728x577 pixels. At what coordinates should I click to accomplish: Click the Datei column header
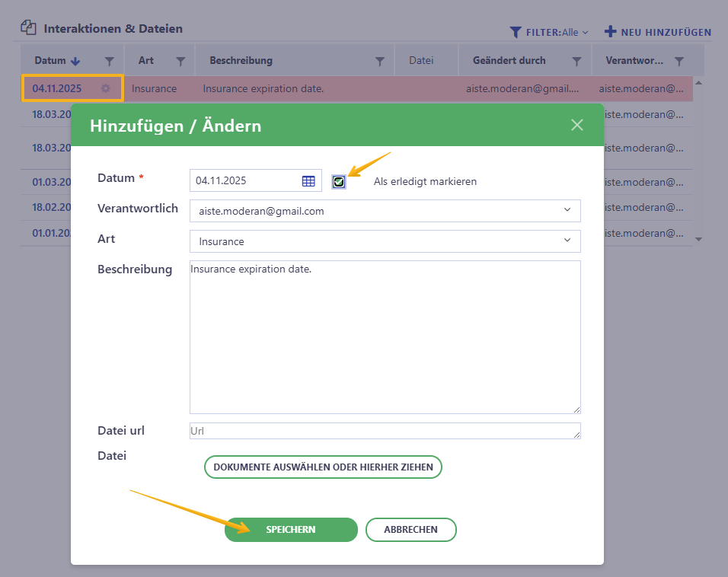(421, 60)
